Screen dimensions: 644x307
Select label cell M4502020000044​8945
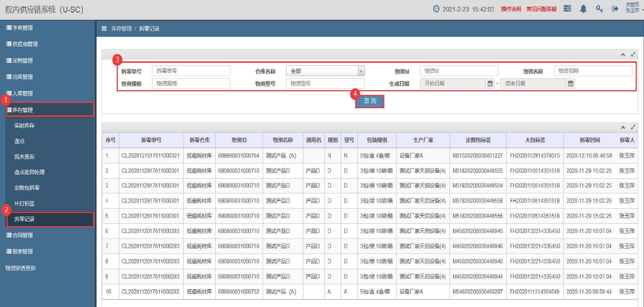(478, 231)
